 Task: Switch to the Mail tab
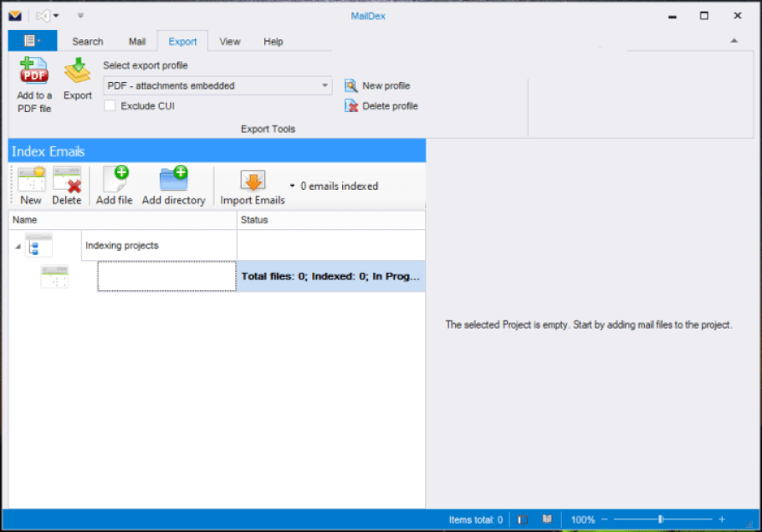point(137,42)
